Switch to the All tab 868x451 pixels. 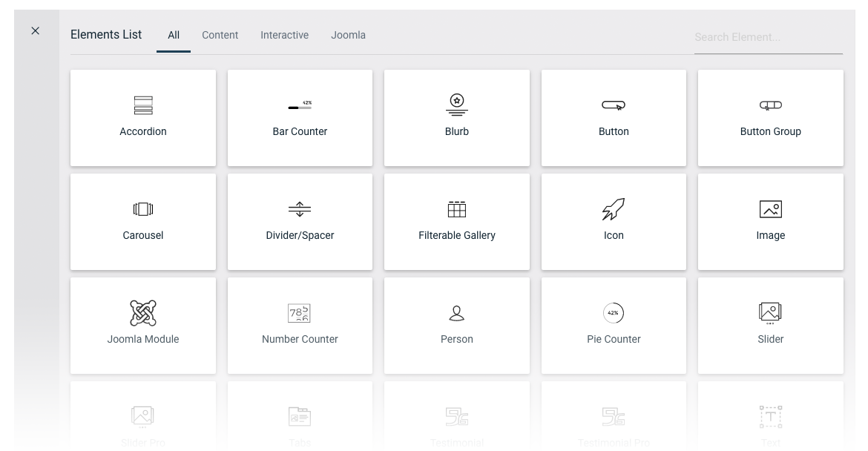174,35
